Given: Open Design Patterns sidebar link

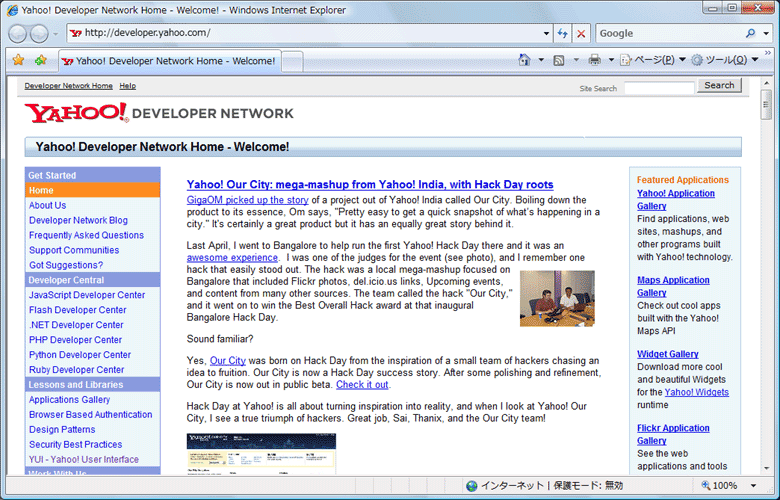Looking at the screenshot, I should pos(62,429).
